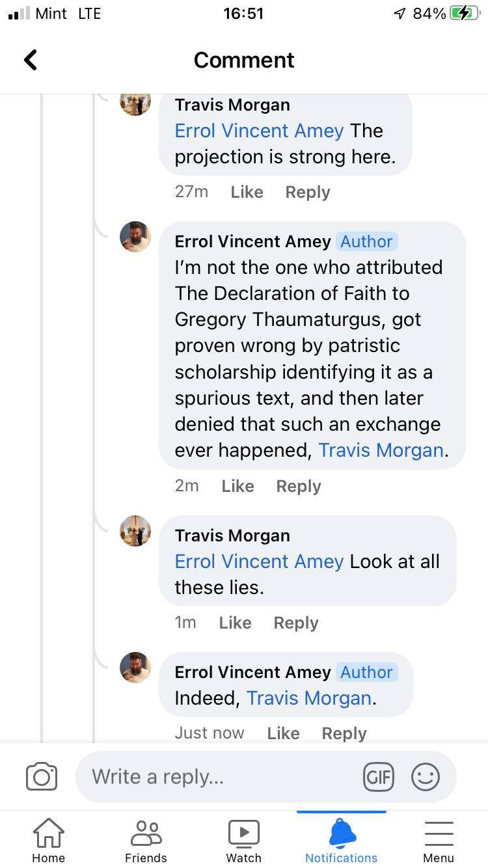
Task: Open Travis Morgan mention in "Indeed" comment
Action: coord(308,698)
